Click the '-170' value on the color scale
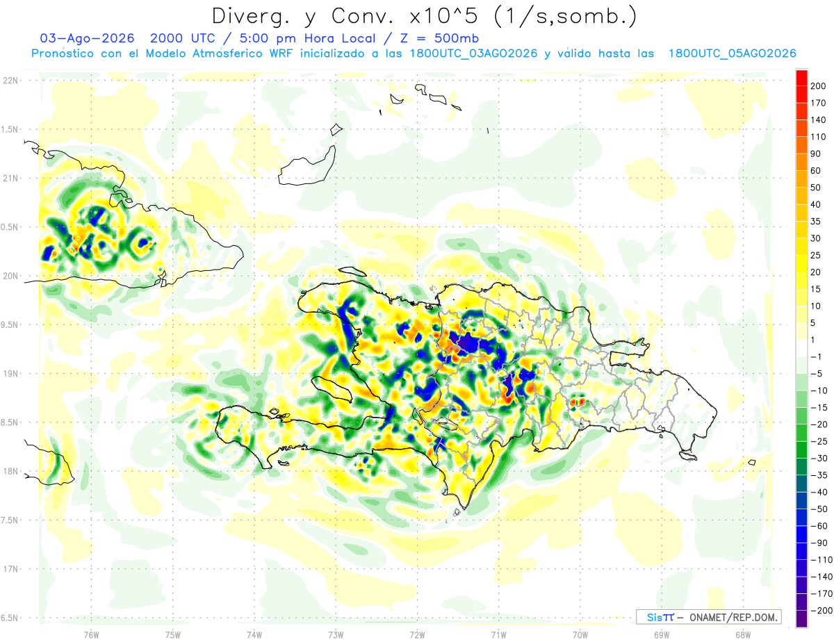This screenshot has height=644, width=834. [821, 594]
